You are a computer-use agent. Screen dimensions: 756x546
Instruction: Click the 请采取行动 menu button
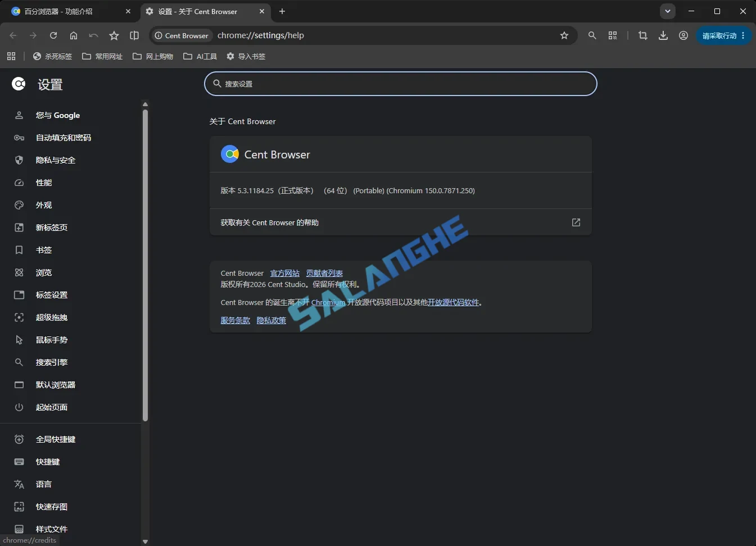[x=724, y=35]
